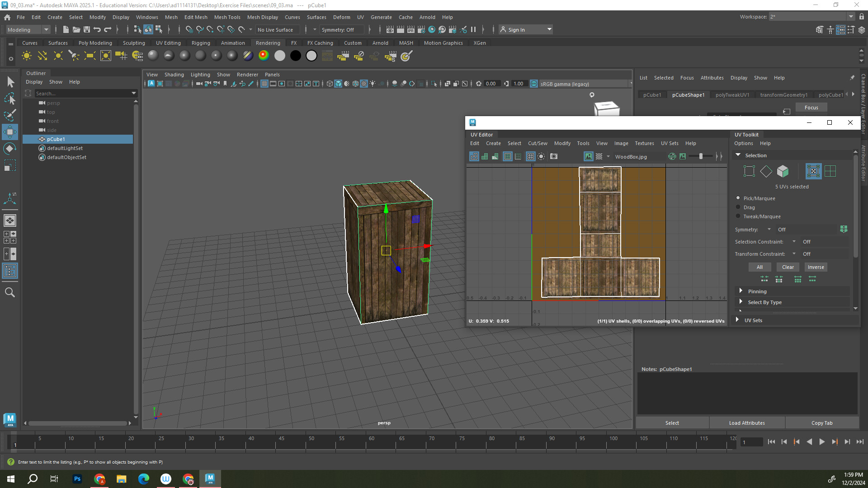
Task: Choose the Move tool in toolbox
Action: coord(10,132)
